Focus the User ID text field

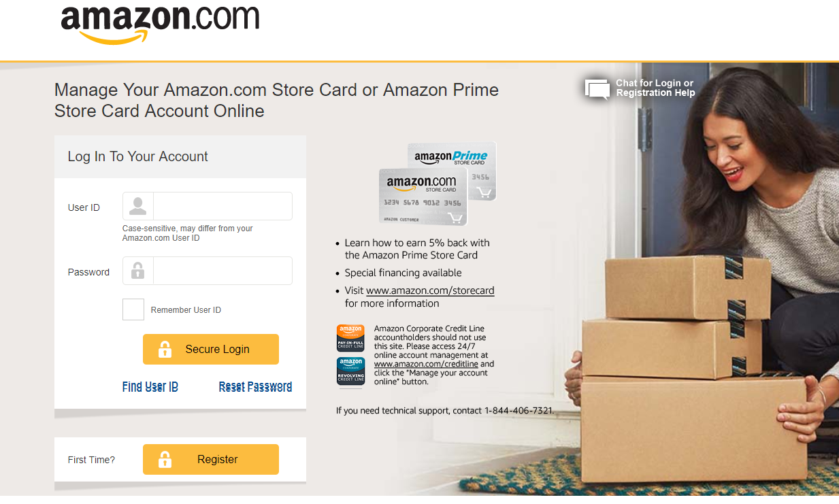[223, 206]
